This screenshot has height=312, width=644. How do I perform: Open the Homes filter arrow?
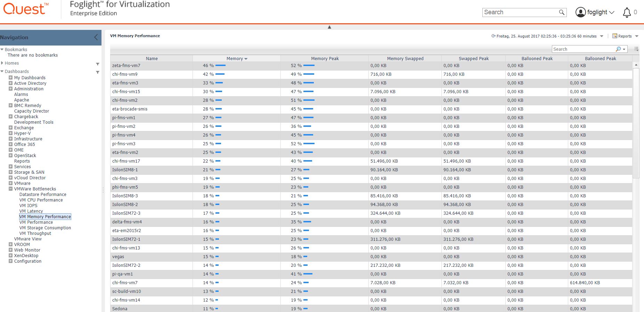(x=98, y=64)
